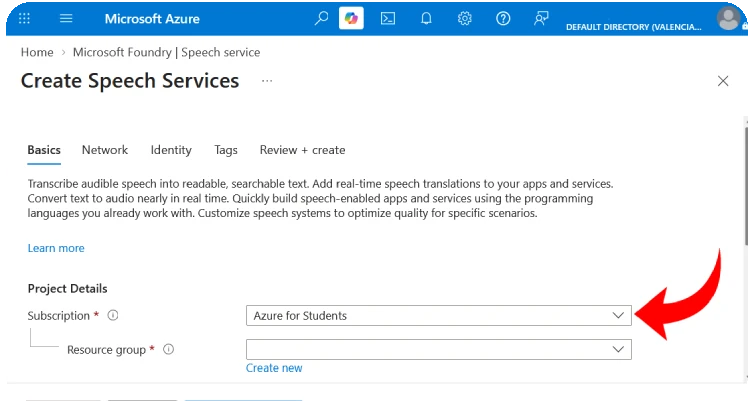The height and width of the screenshot is (402, 750).
Task: Switch to the Network tab
Action: (x=105, y=150)
